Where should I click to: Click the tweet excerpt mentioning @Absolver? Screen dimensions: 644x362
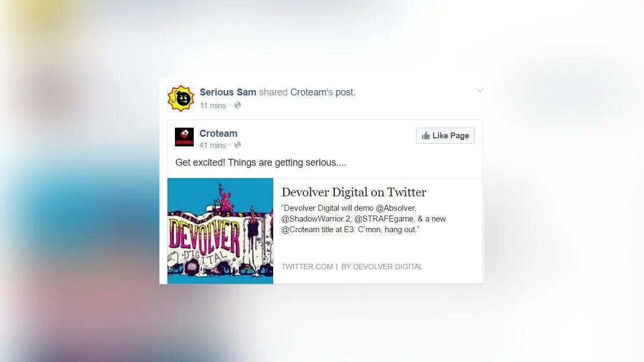364,219
